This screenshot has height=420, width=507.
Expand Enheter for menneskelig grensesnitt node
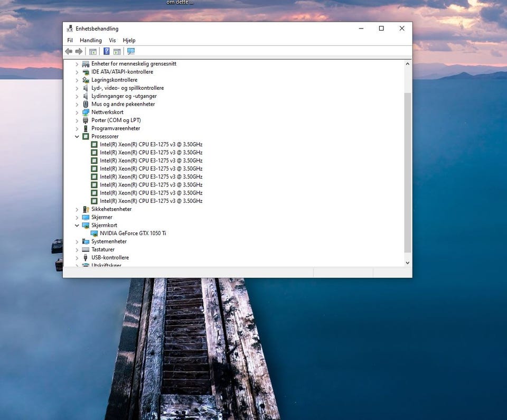click(x=77, y=64)
